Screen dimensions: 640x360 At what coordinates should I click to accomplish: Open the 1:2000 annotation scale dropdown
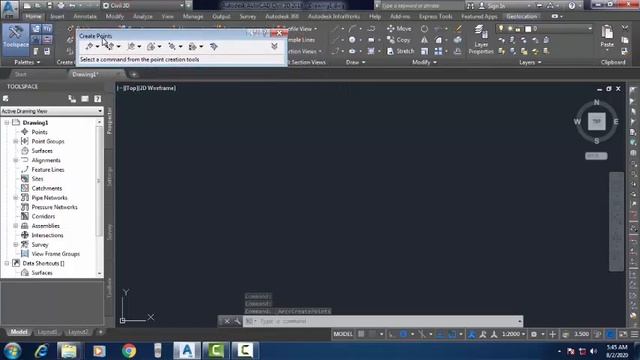pos(513,334)
